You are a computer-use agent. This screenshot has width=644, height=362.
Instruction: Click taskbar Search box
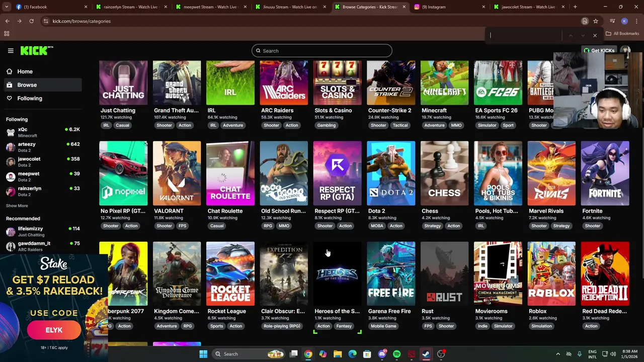pyautogui.click(x=249, y=354)
